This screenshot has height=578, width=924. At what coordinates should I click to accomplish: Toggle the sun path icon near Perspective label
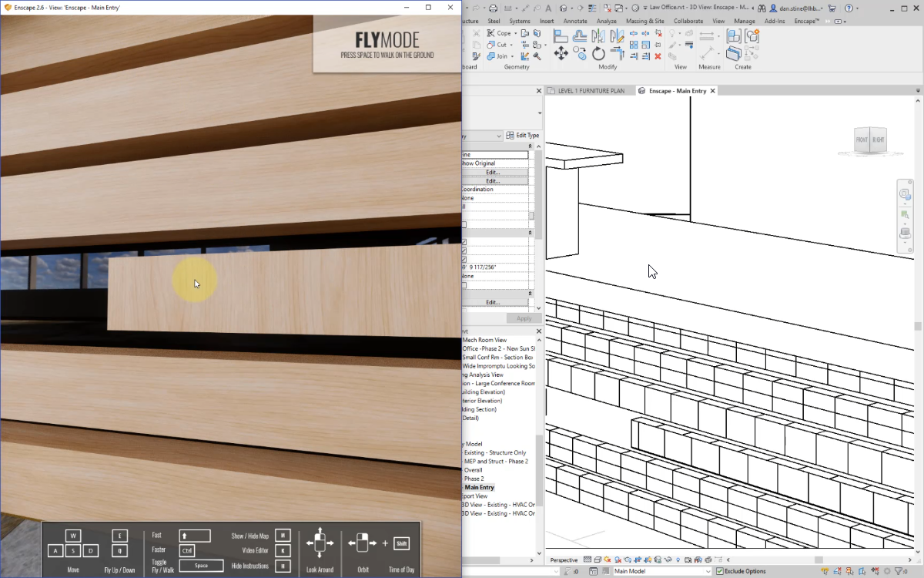[607, 560]
